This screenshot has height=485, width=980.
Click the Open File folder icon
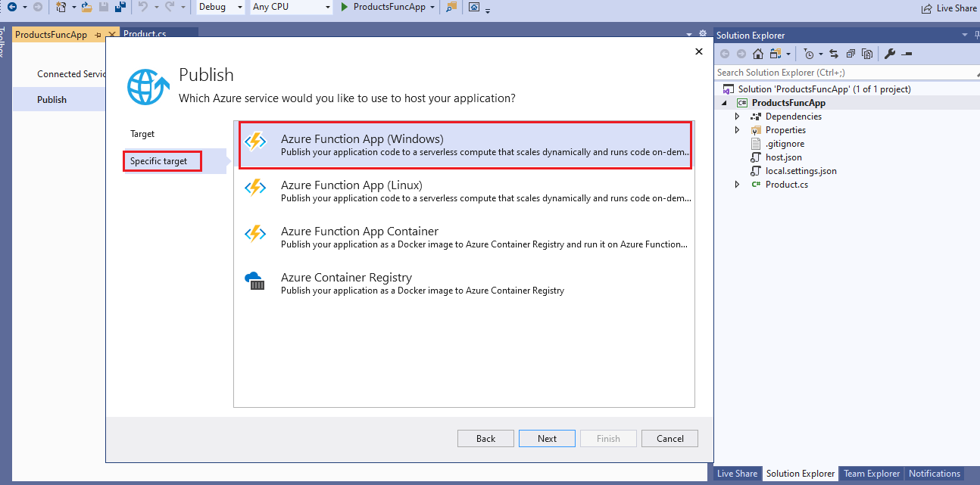point(87,8)
